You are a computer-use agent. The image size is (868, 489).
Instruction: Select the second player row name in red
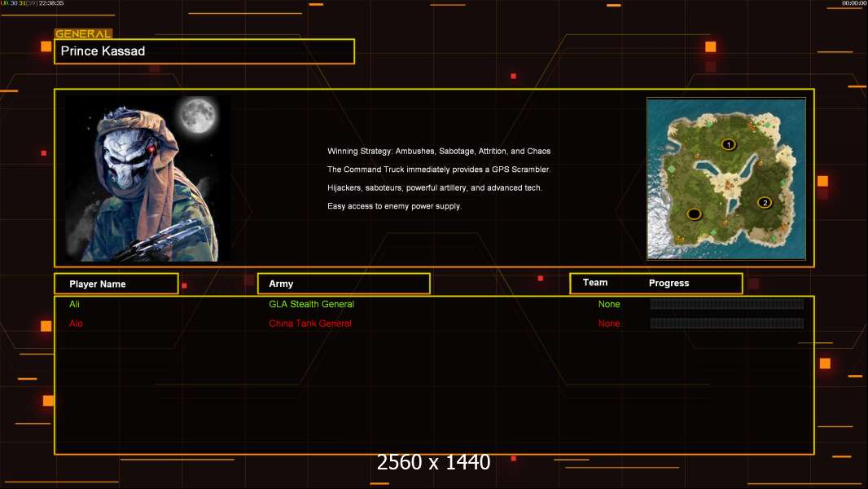coord(76,324)
